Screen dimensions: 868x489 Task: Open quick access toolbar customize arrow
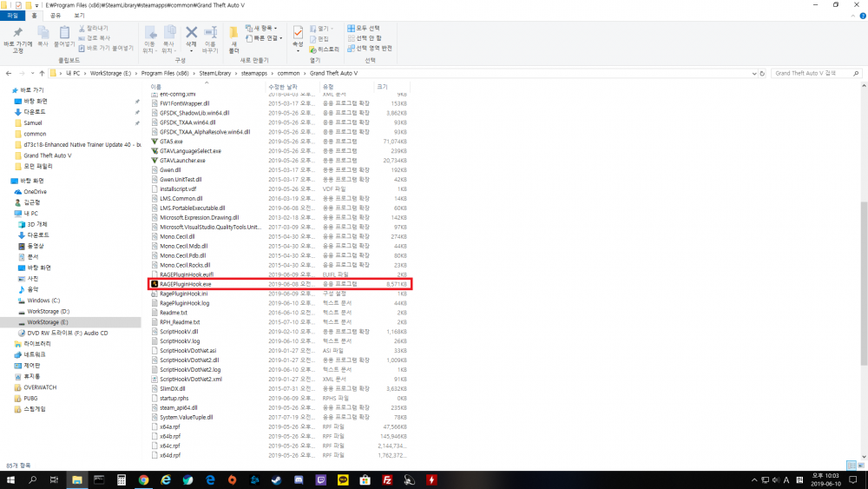click(37, 5)
